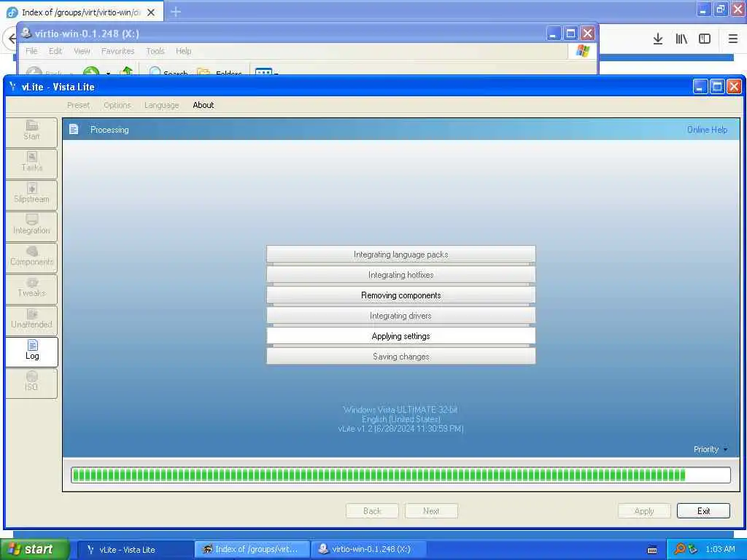Click the Views icon in Explorer toolbar
Screen dimensions: 747x560
click(x=263, y=71)
